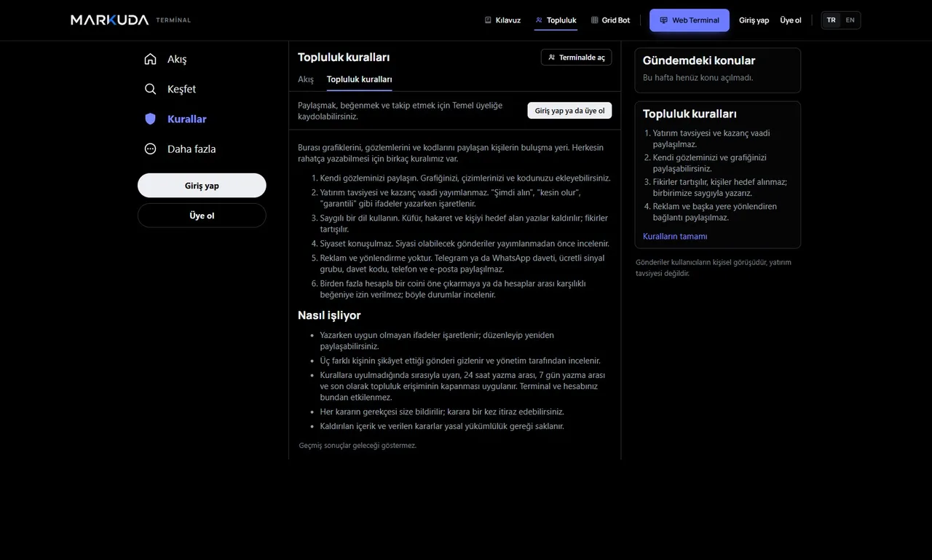Click the Kurallar shield icon
The width and height of the screenshot is (932, 560).
(150, 119)
